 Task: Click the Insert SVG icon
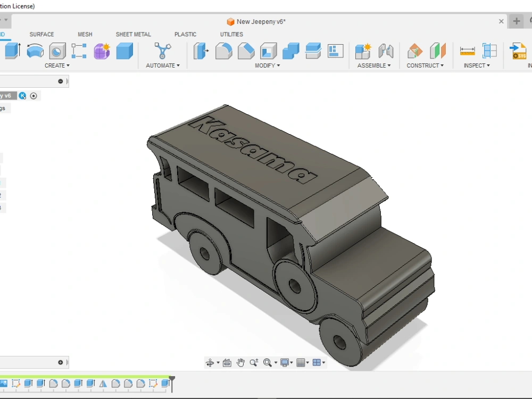coord(518,51)
